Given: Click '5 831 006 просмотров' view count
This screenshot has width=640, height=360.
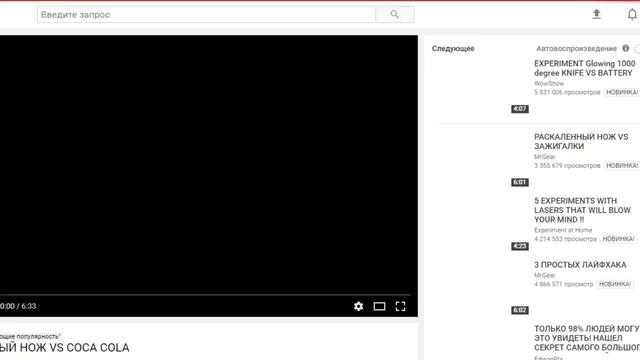Looking at the screenshot, I should [x=567, y=92].
